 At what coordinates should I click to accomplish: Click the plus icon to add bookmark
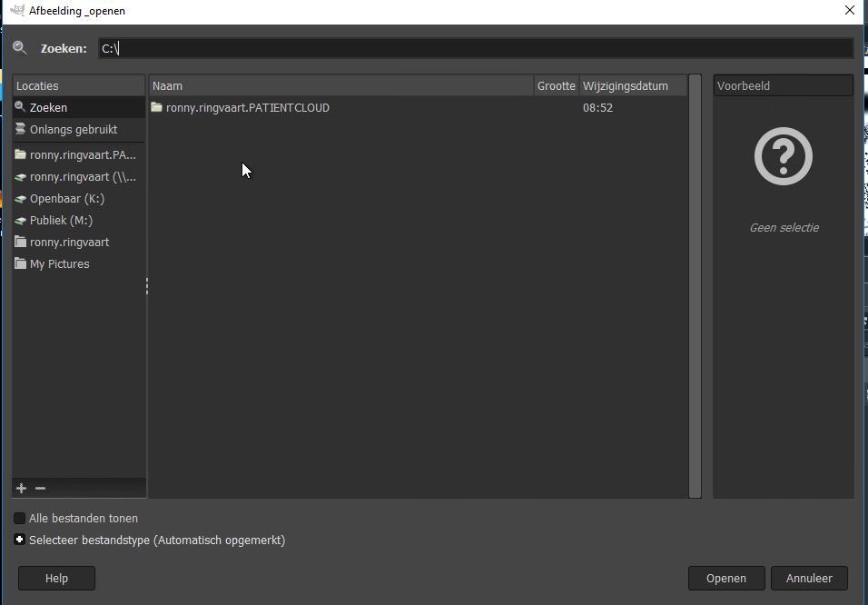(x=22, y=489)
